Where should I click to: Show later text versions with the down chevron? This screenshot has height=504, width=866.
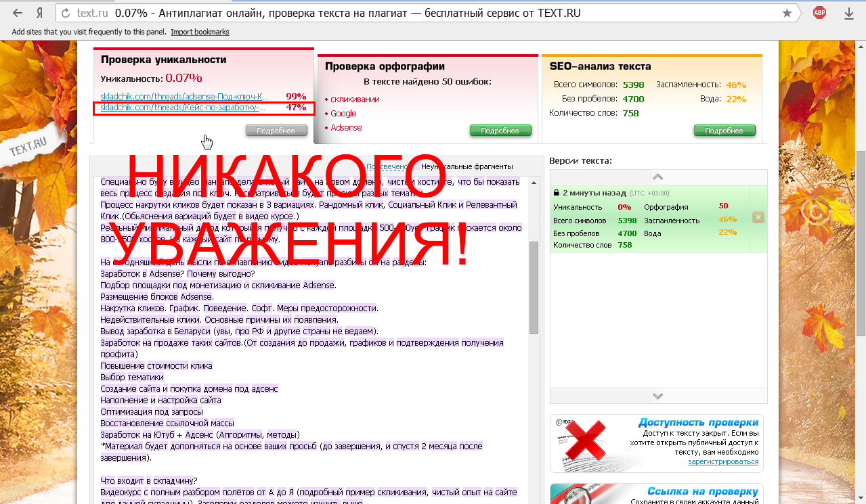658,396
